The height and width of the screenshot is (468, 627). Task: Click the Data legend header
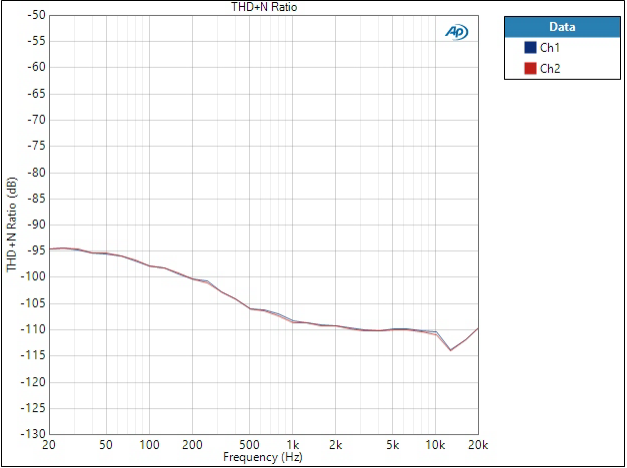[x=562, y=27]
